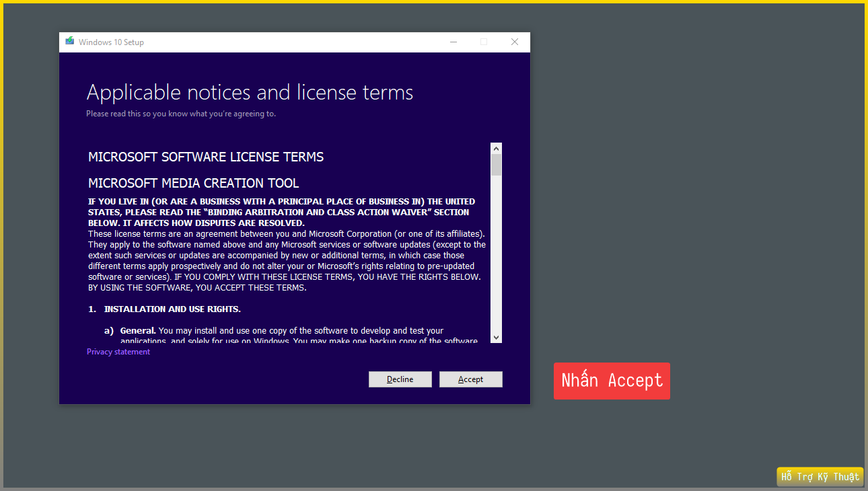Image resolution: width=868 pixels, height=491 pixels.
Task: Click the 'MICROSOFT MEDIA CREATION TOOL' heading
Action: click(x=194, y=183)
